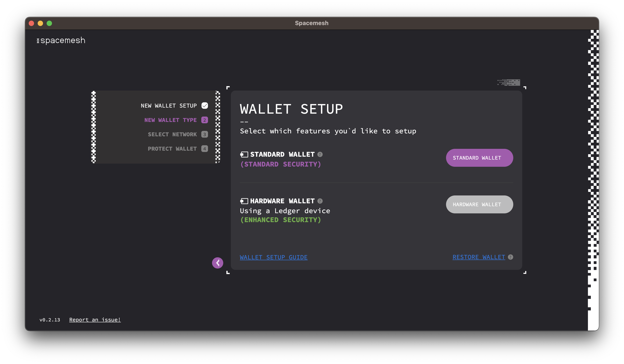Click the v0.2.13 version label

(50, 320)
